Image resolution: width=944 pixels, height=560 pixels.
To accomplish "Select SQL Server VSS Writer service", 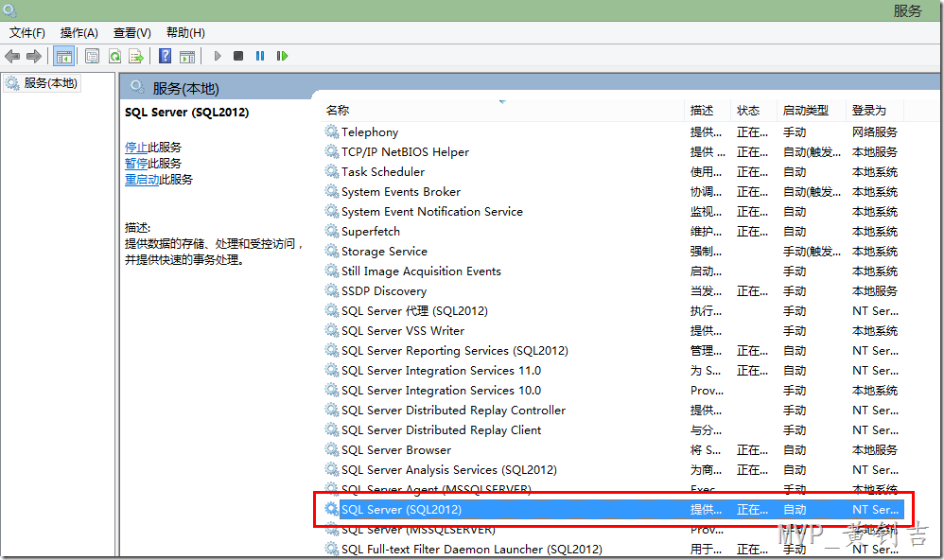I will click(x=613, y=330).
